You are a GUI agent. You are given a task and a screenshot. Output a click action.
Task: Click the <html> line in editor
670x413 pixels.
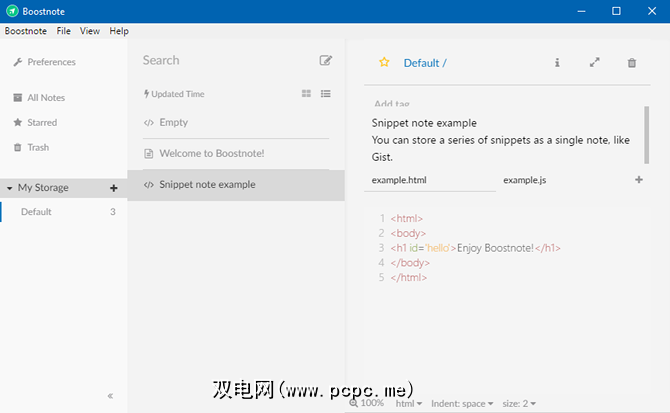pyautogui.click(x=406, y=218)
